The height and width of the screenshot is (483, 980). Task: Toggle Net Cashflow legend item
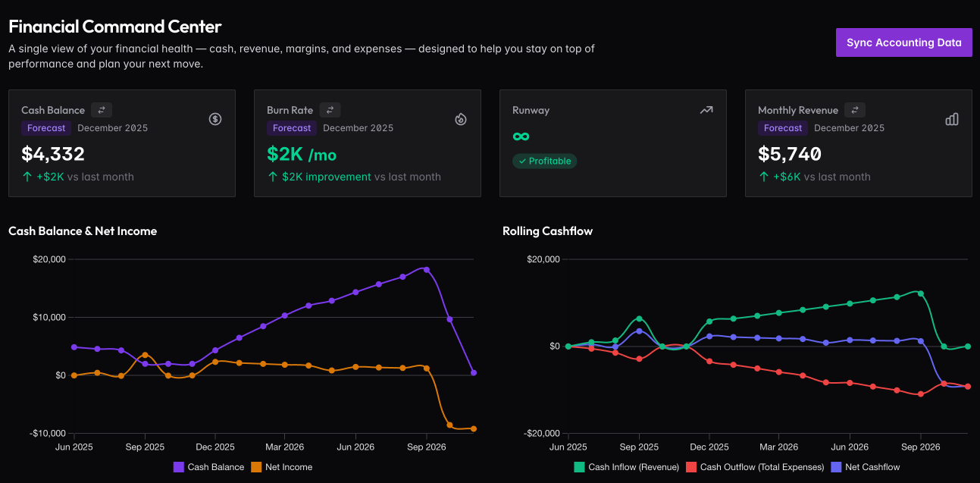[x=865, y=467]
